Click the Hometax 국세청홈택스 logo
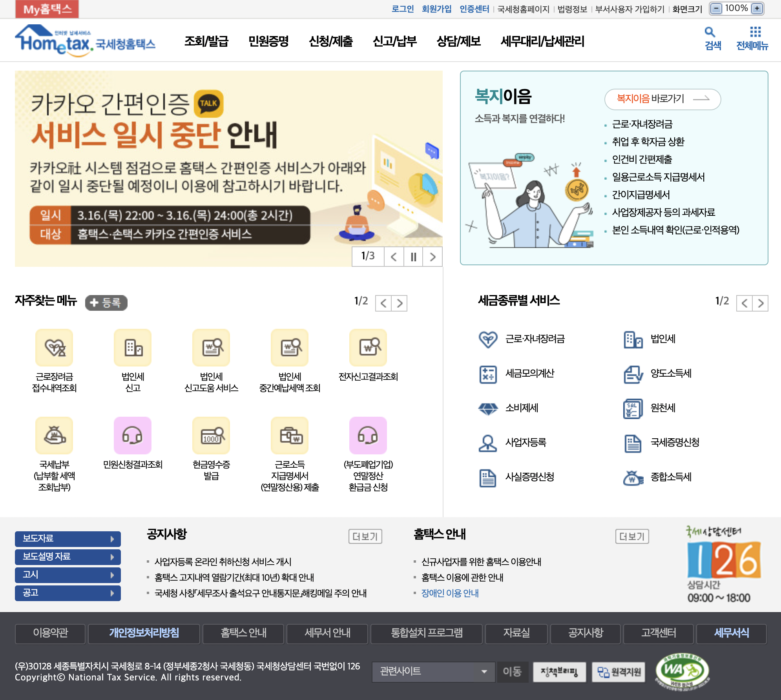The image size is (781, 700). 85,40
